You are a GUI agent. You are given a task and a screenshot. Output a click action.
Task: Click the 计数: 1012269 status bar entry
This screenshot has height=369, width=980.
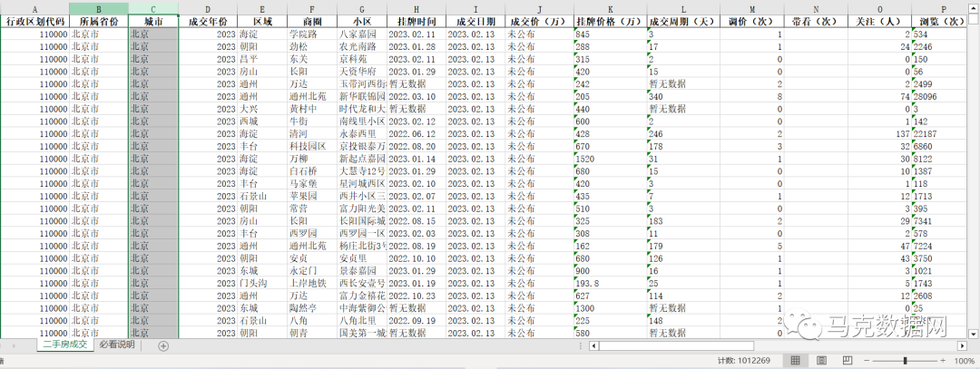pyautogui.click(x=744, y=361)
